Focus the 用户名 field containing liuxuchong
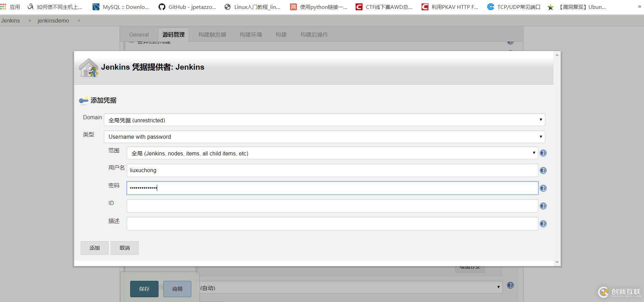644x302 pixels. point(332,170)
